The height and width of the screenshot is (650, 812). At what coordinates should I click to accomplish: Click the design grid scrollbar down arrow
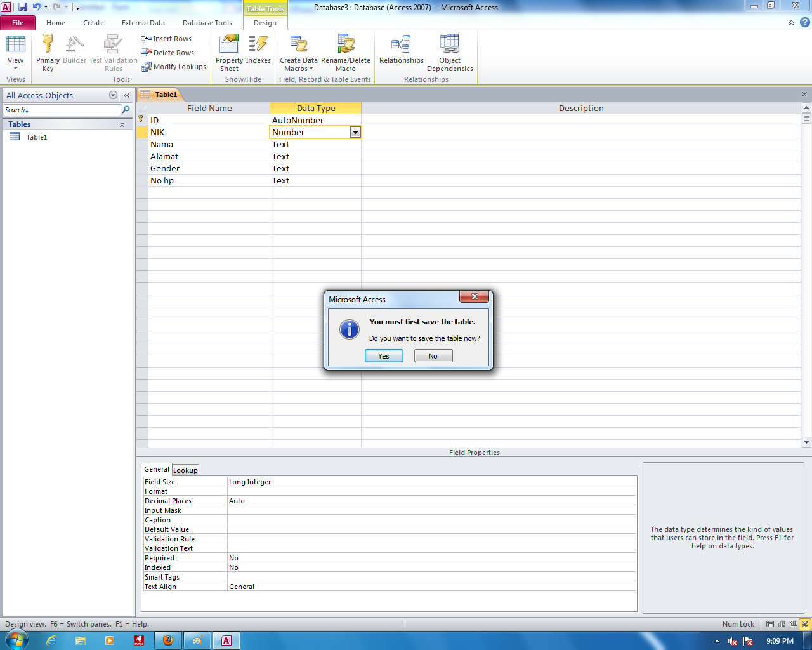[x=806, y=442]
